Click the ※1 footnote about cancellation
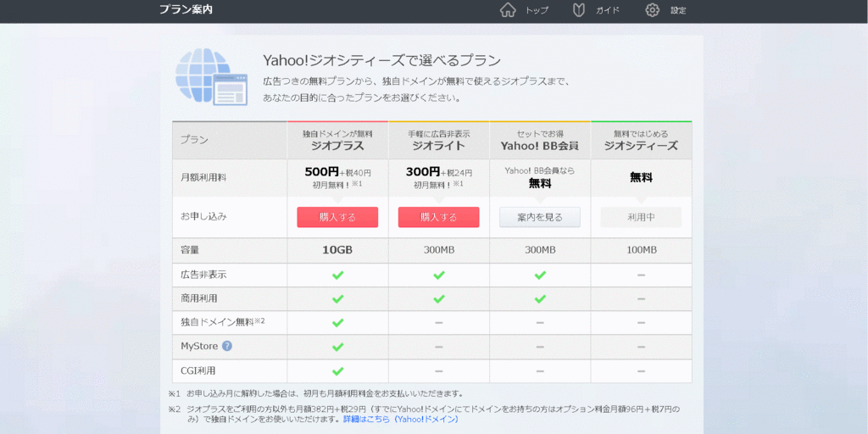This screenshot has height=434, width=868. [315, 393]
